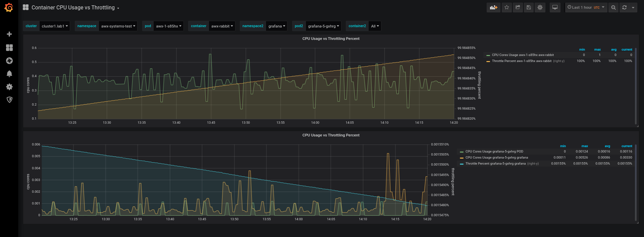The width and height of the screenshot is (644, 237).
Task: Open the namespace2 dropdown grafana
Action: coord(277,26)
